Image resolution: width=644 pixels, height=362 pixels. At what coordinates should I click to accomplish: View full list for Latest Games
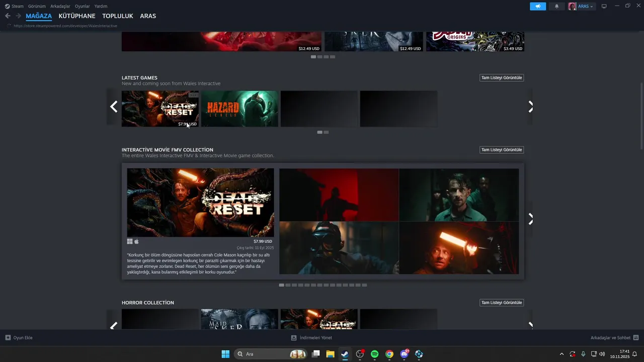[502, 77]
